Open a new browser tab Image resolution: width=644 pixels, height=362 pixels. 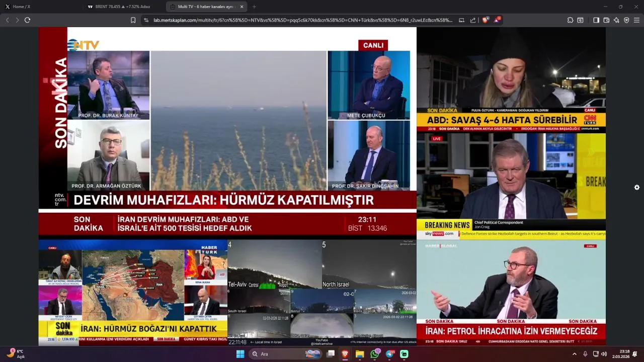(254, 7)
